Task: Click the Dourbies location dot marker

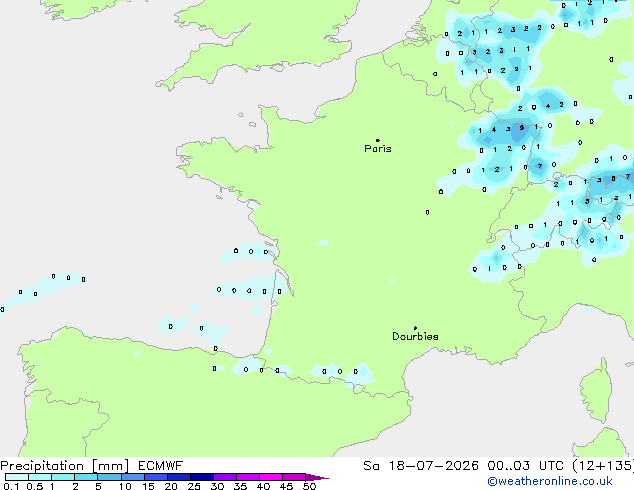Action: [415, 328]
